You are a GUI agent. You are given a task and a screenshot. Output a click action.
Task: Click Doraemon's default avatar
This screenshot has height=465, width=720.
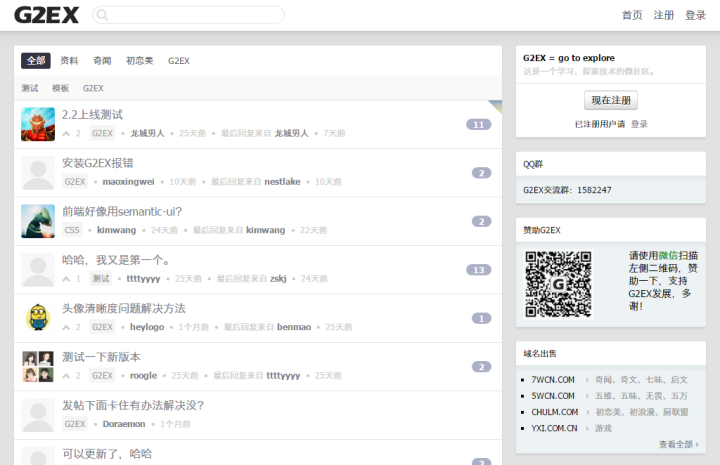pos(38,415)
